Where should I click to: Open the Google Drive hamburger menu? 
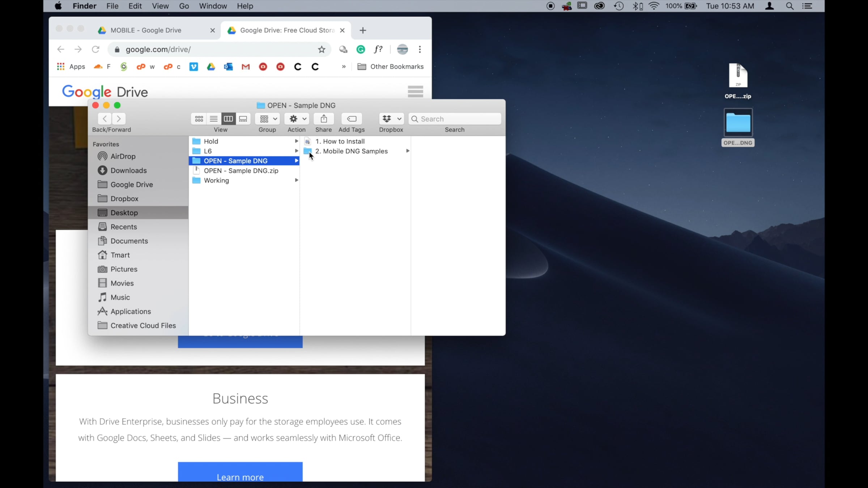(x=415, y=91)
